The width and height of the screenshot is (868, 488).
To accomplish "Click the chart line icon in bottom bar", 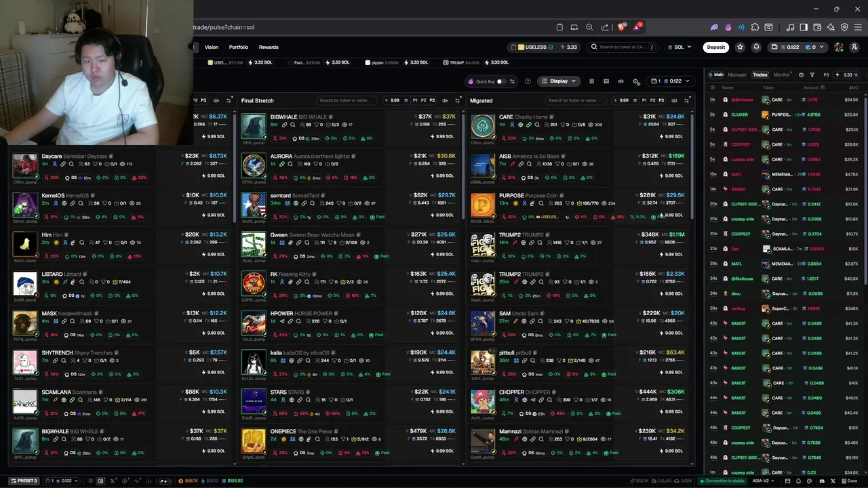I will pyautogui.click(x=137, y=481).
